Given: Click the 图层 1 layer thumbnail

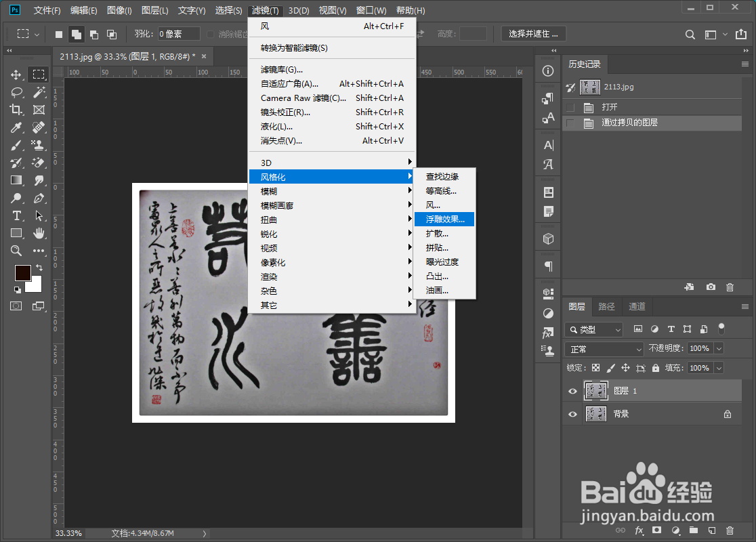Looking at the screenshot, I should 596,391.
